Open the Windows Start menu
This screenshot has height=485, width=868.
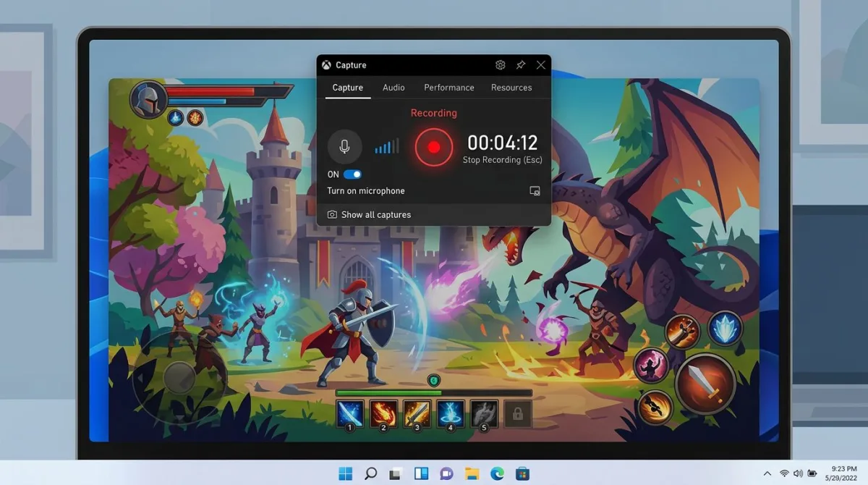click(346, 473)
